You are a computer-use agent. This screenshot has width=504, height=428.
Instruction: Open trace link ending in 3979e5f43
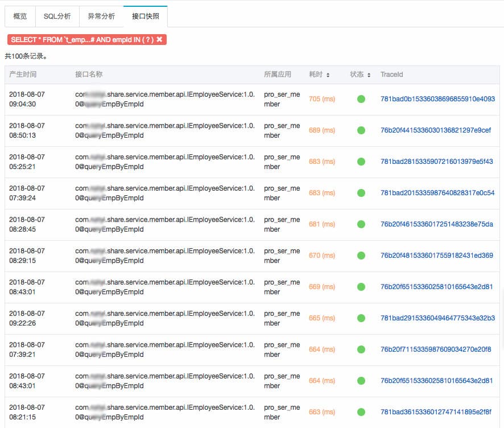[436, 162]
